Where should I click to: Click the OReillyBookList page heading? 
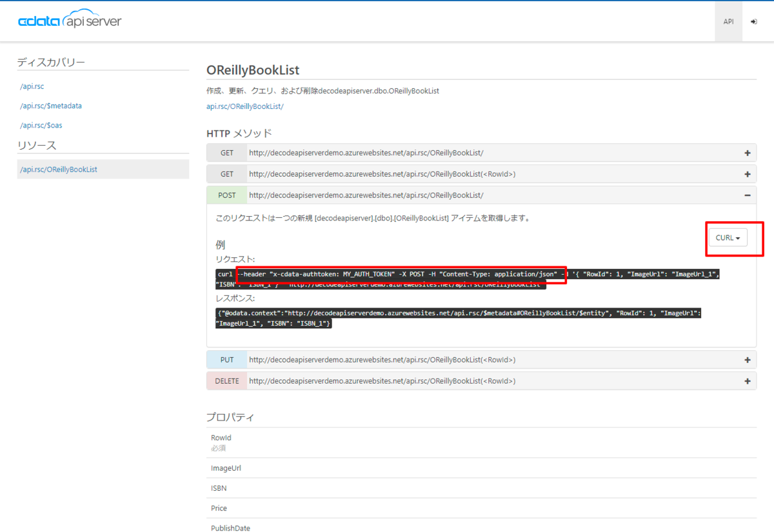pos(253,70)
